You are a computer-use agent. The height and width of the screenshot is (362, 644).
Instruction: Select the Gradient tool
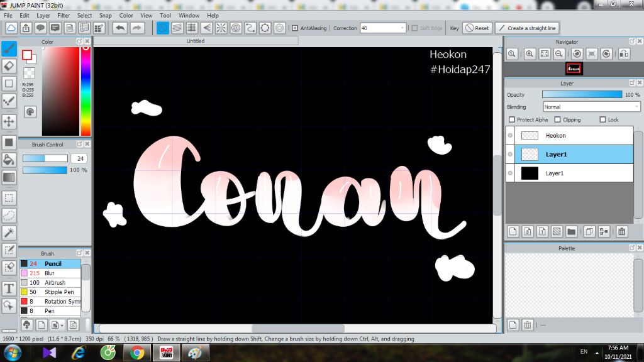tap(9, 177)
